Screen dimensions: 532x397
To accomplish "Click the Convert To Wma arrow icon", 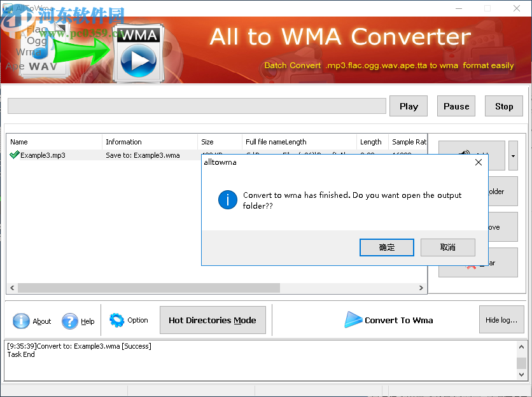I will 354,320.
